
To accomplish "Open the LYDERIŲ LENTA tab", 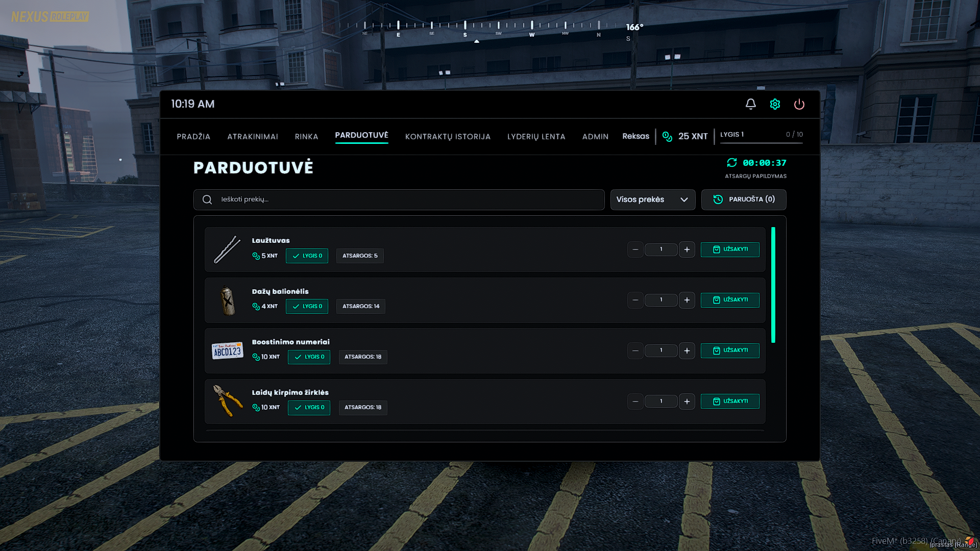I will [x=536, y=137].
